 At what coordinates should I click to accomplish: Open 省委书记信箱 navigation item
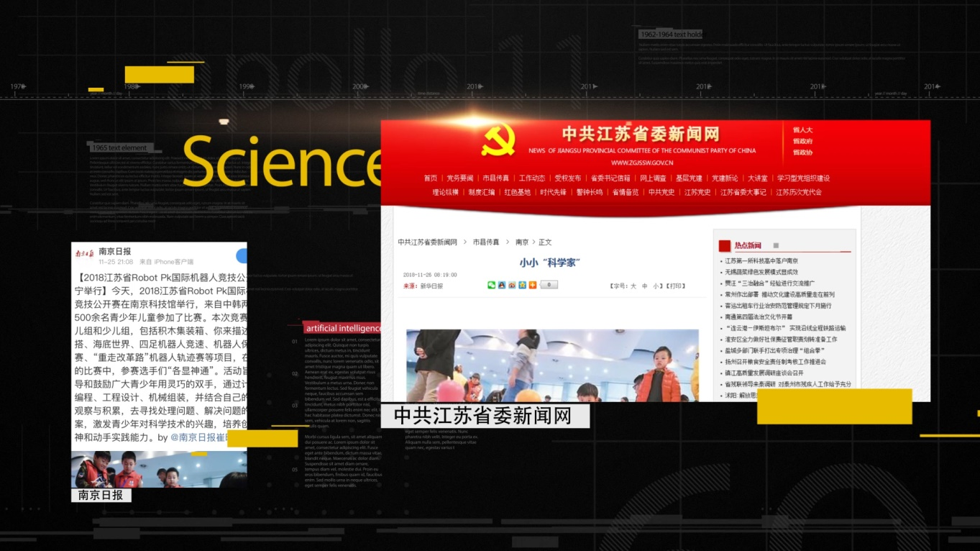(x=610, y=178)
